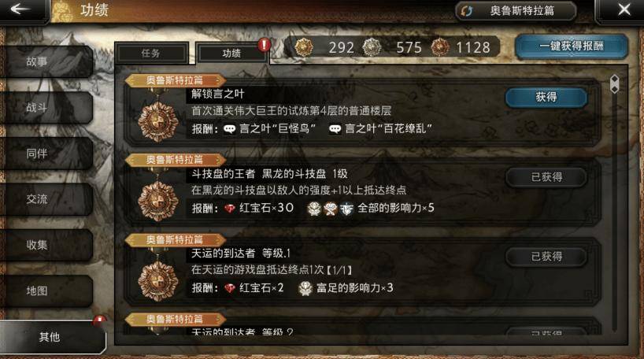Click the medal icon for 天运的到达者 等级.1
644x359 pixels.
(158, 281)
